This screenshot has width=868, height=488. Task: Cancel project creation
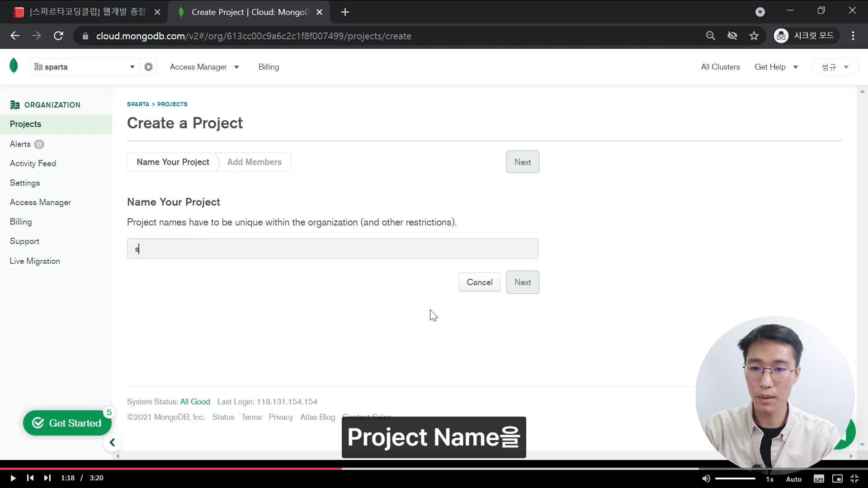point(480,282)
